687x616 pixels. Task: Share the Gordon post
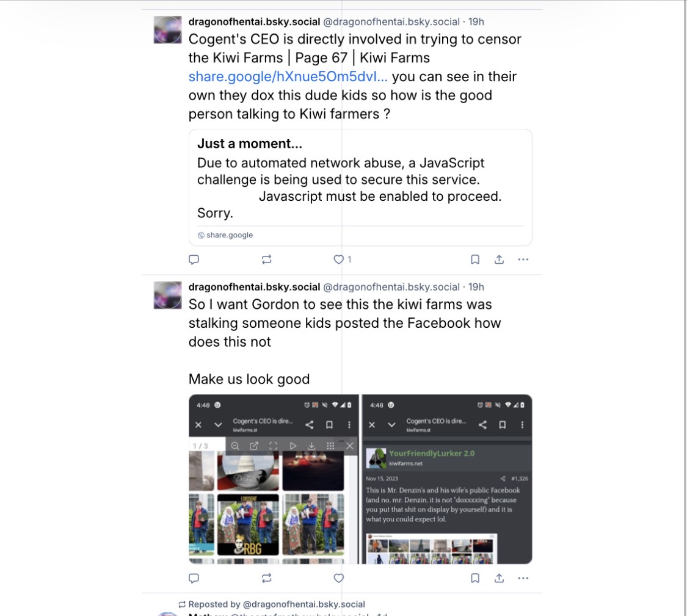pyautogui.click(x=499, y=578)
